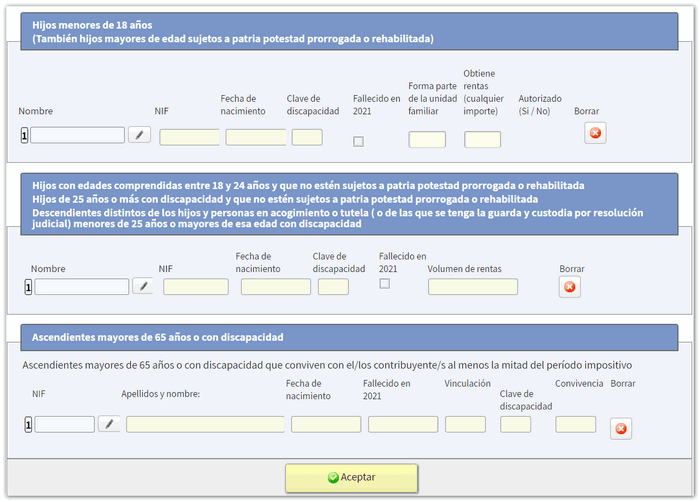
Task: Check Fallecido en 2021 box in descendants section
Action: [x=385, y=284]
